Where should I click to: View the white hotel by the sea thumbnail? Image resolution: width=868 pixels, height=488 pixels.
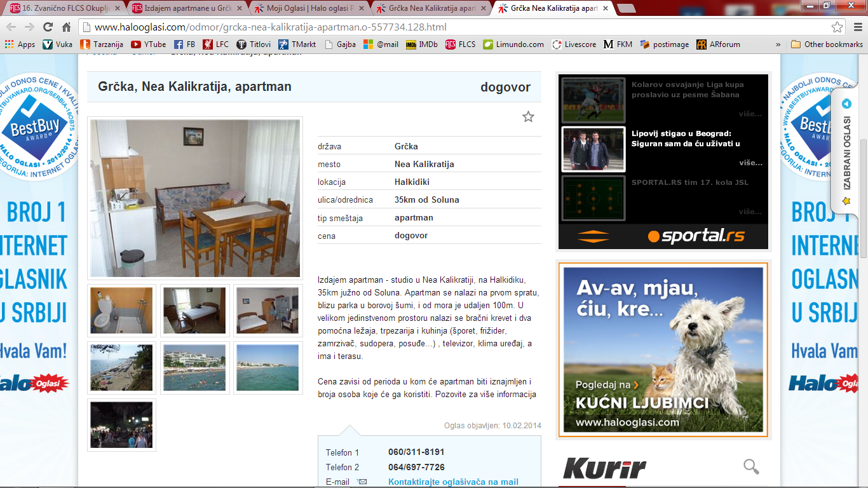pos(194,368)
